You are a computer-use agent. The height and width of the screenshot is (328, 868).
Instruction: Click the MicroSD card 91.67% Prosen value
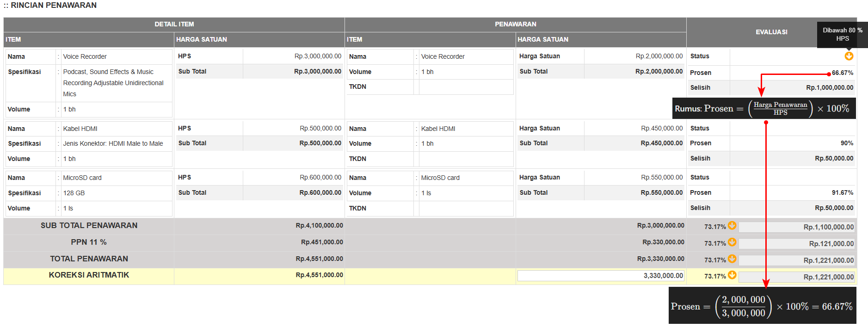click(842, 193)
